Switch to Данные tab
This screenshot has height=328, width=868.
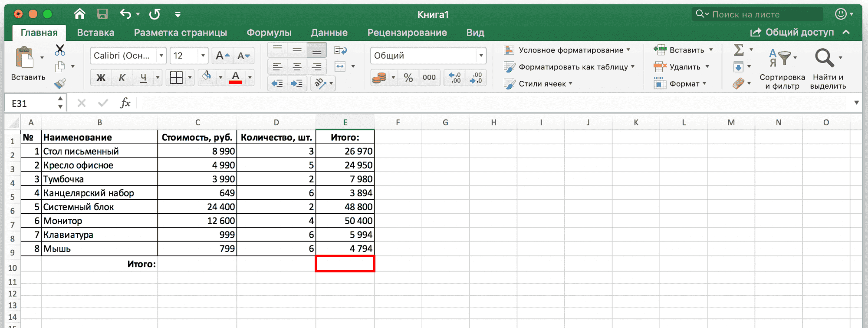point(329,33)
